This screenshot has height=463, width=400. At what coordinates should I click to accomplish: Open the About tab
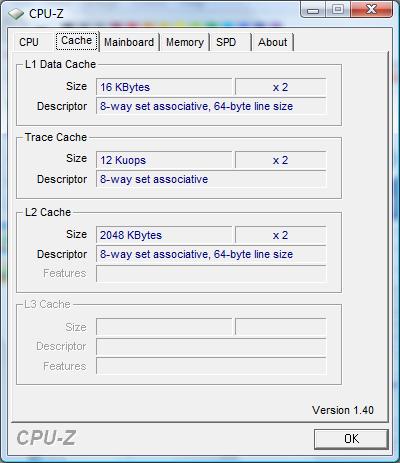tap(273, 42)
